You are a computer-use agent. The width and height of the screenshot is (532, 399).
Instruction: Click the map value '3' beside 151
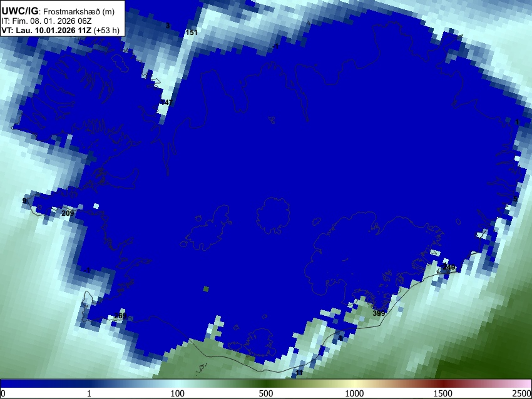click(x=168, y=26)
